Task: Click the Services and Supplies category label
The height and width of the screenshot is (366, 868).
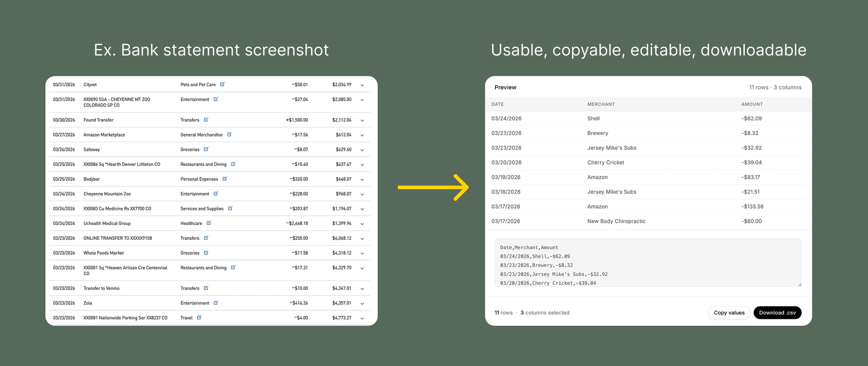Action: pos(202,209)
